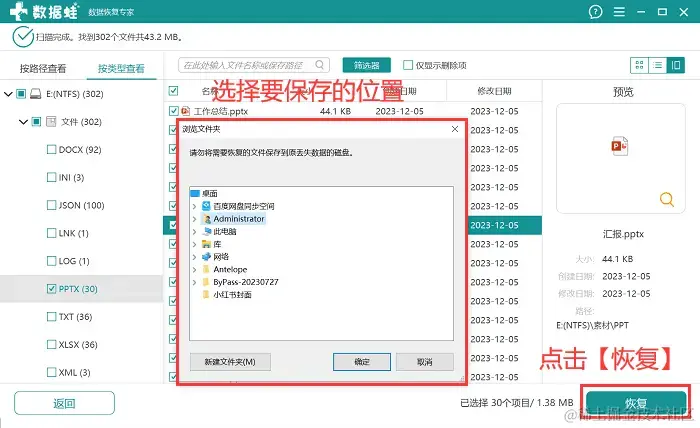Click the search magnifier in filename box
Viewport: 700px width, 428px height.
(320, 65)
